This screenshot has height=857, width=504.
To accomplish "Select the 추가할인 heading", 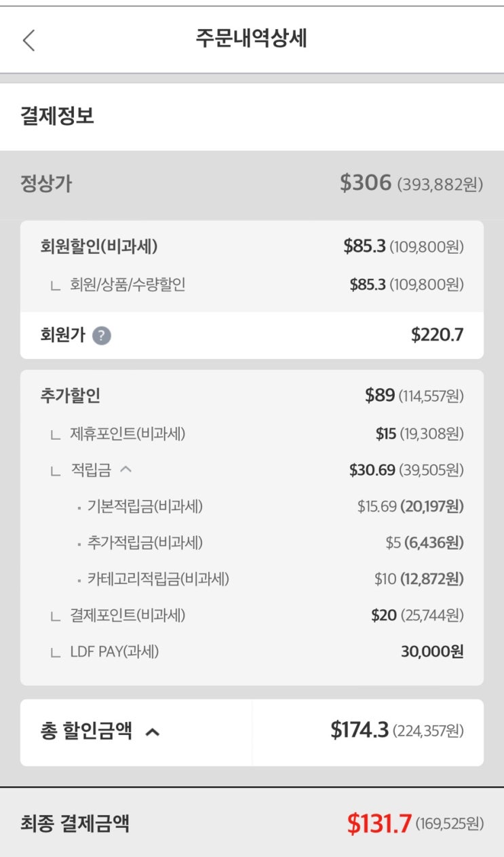I will pos(71,396).
